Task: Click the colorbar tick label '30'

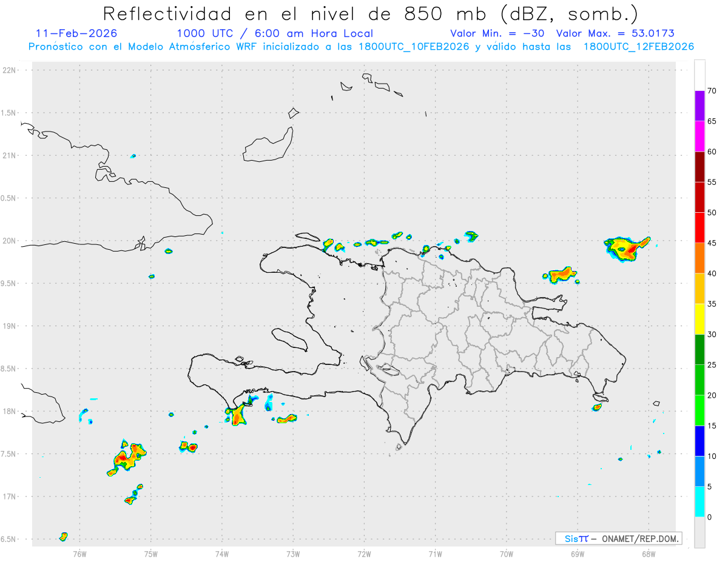Action: point(713,335)
